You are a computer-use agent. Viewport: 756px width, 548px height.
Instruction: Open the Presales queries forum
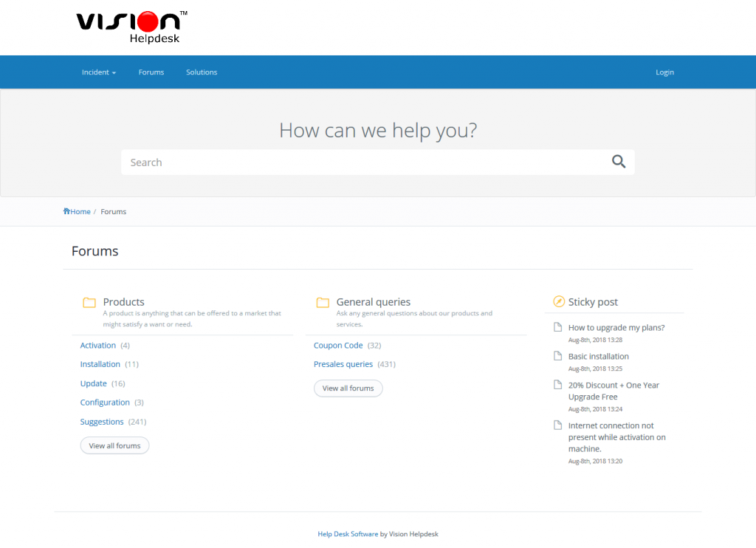click(343, 364)
